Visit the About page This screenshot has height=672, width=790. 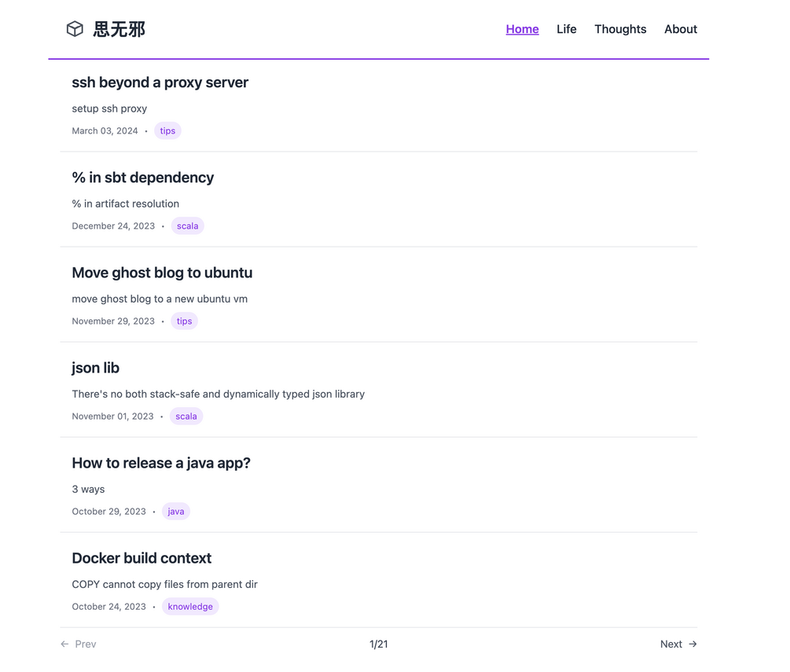(680, 29)
